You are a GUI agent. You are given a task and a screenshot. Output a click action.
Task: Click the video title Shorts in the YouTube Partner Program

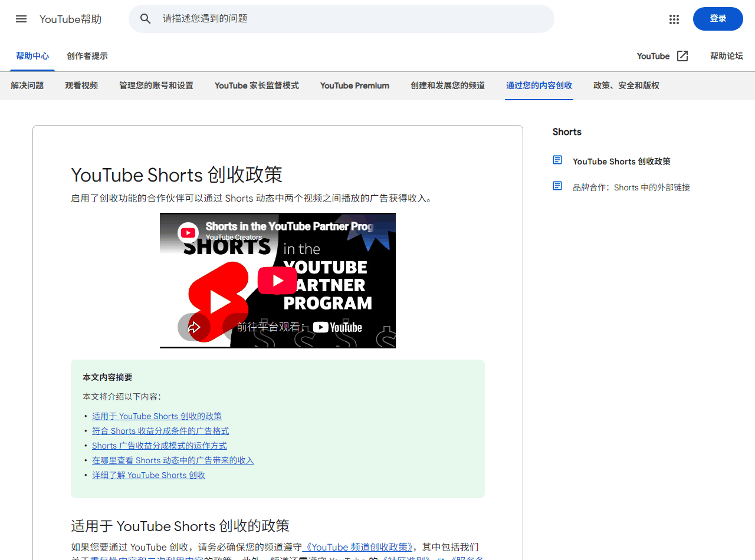tap(289, 226)
